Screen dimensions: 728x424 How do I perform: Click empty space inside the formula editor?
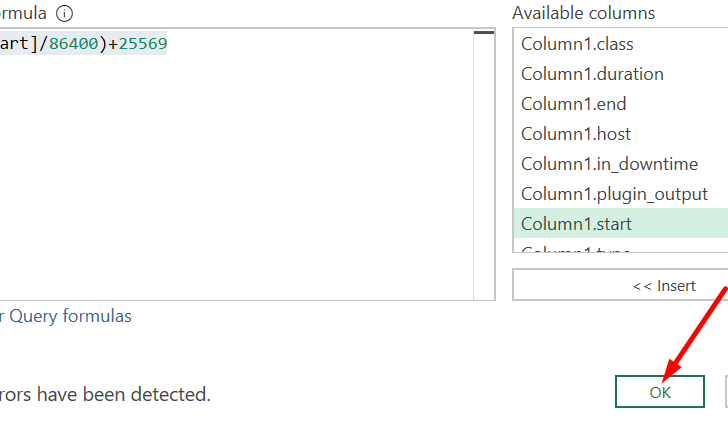(x=232, y=176)
